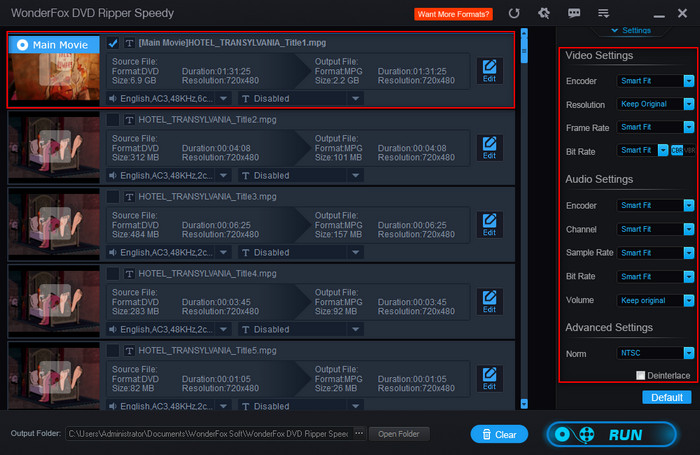Select the HOTEL_TRANSYLVANIA_Title4.mpg filename
Image resolution: width=700 pixels, height=455 pixels.
coord(207,273)
